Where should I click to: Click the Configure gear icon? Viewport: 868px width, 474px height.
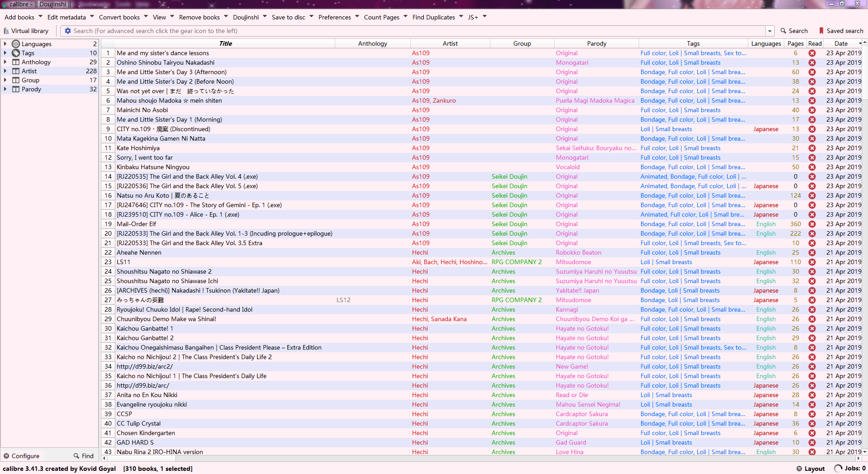(6, 456)
